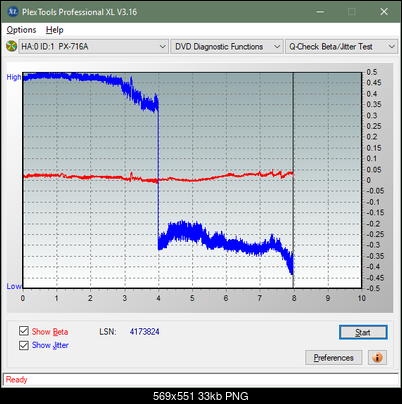This screenshot has height=404, width=402.
Task: Toggle the Show Jitter checkbox
Action: 24,345
